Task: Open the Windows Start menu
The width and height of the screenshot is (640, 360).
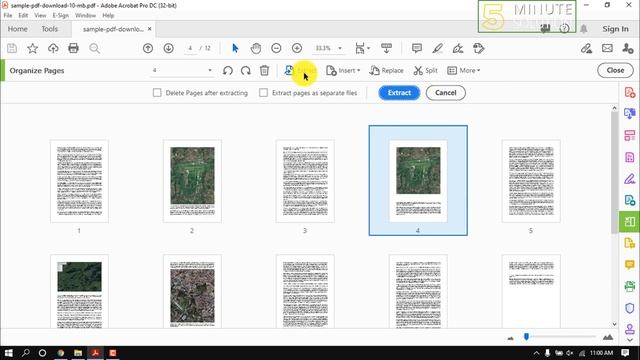Action: tap(9, 353)
